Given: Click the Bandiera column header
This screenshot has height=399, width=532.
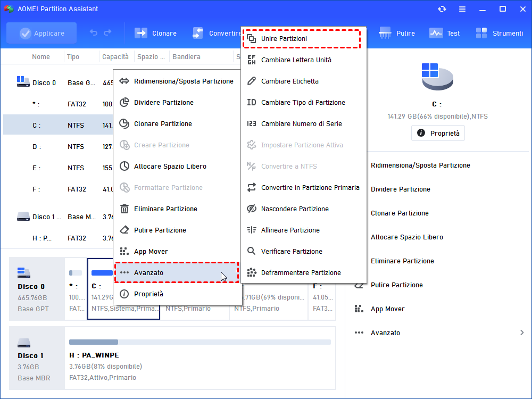Looking at the screenshot, I should 186,57.
